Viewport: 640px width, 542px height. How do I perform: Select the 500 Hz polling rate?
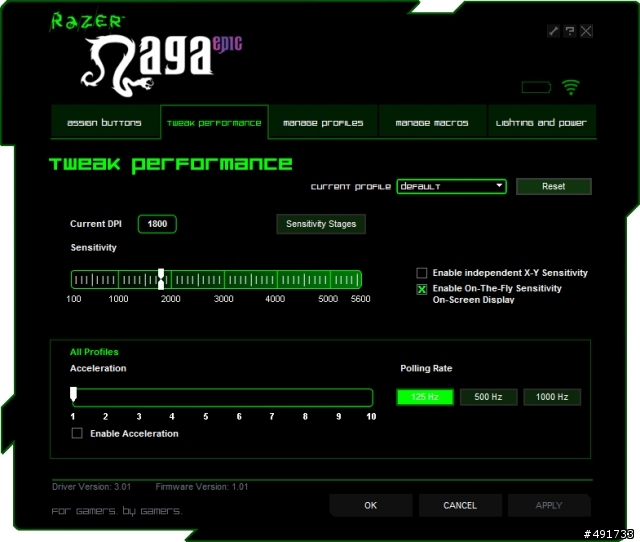489,397
